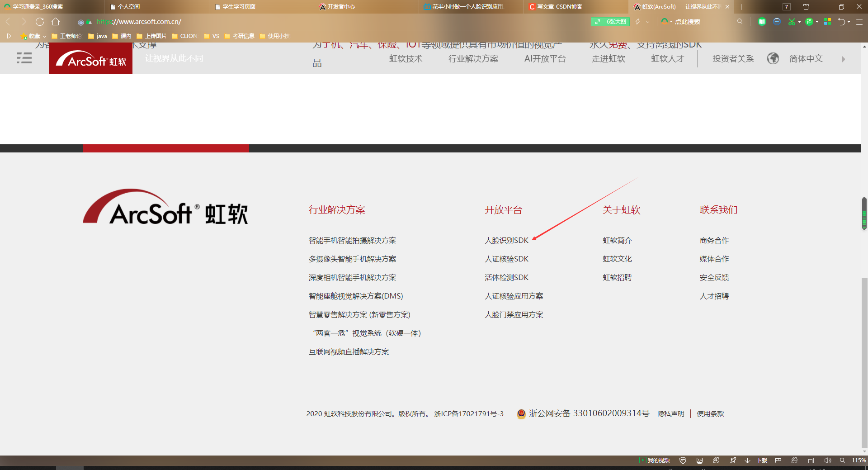
Task: Open the 虹软人才 nav menu
Action: click(668, 58)
